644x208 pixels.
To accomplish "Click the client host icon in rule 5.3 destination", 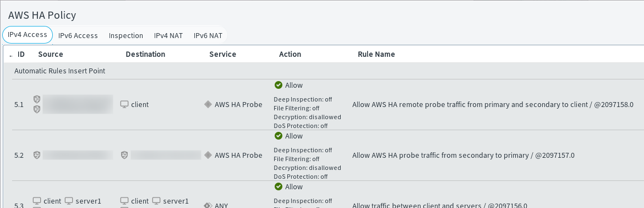I will [124, 201].
